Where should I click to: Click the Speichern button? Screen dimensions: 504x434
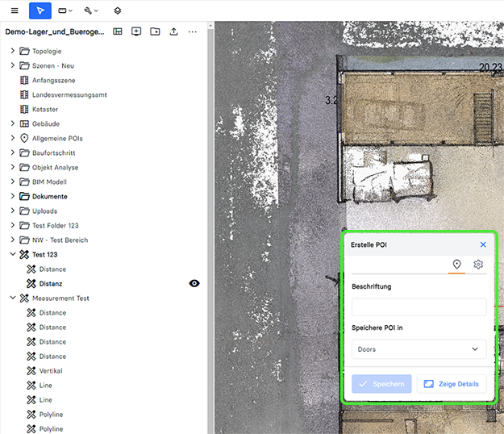381,384
